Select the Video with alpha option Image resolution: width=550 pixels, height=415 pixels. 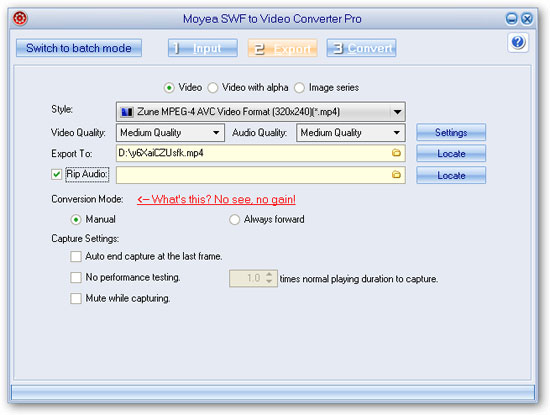213,88
